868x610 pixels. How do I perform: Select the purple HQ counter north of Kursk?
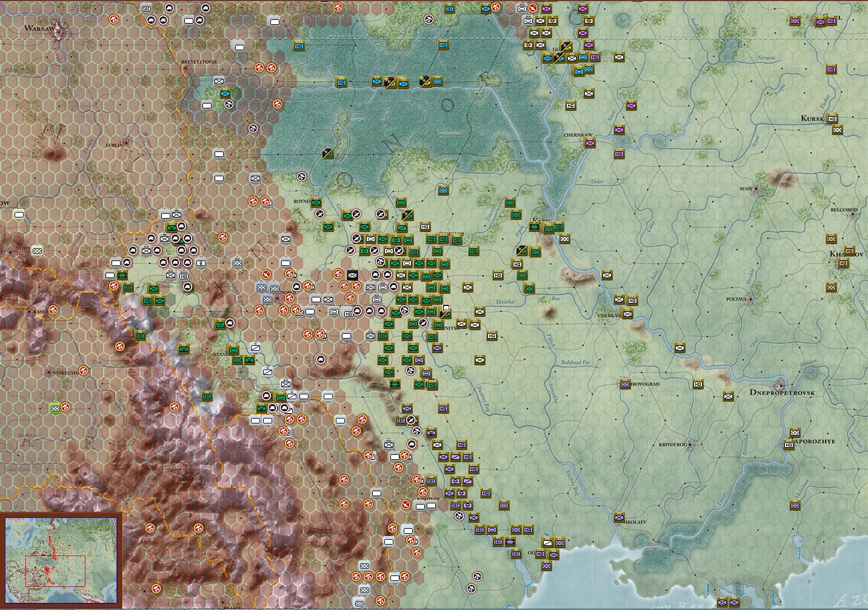point(832,70)
